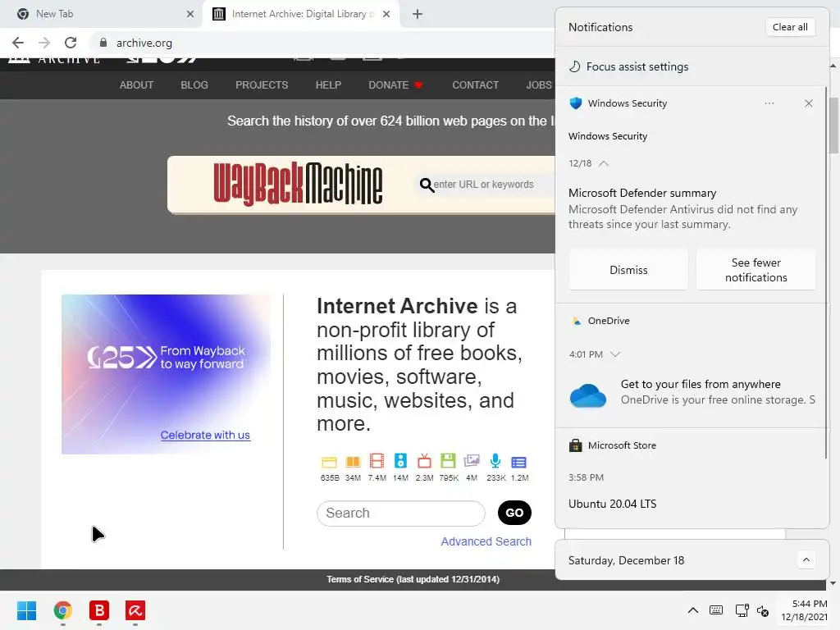Go back in Chrome
840x630 pixels.
coord(18,43)
